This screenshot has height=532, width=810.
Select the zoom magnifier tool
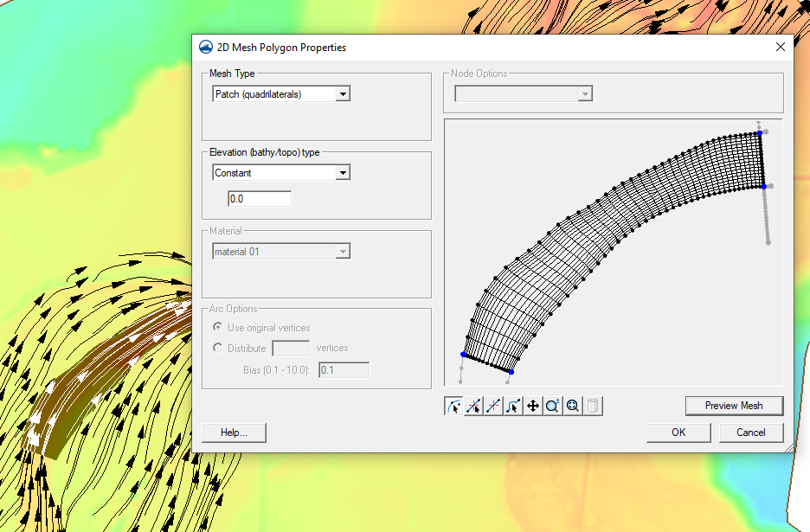[x=553, y=405]
